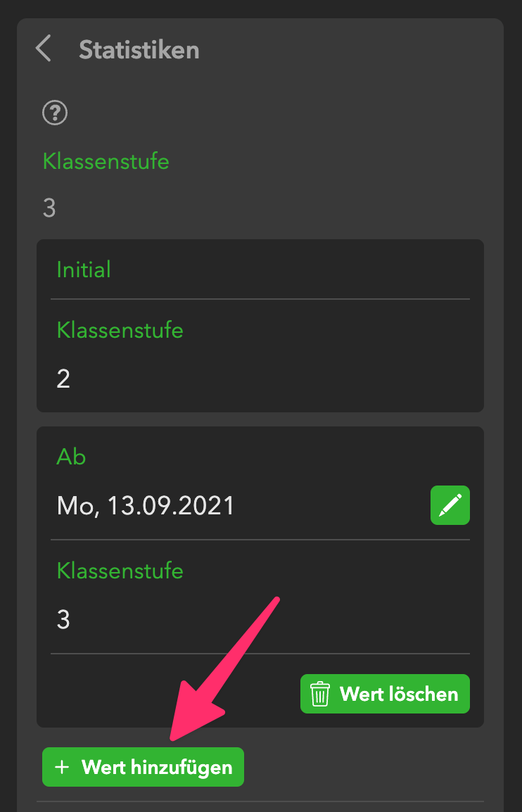Click the plus icon for adding a value
The width and height of the screenshot is (522, 812).
tap(62, 767)
